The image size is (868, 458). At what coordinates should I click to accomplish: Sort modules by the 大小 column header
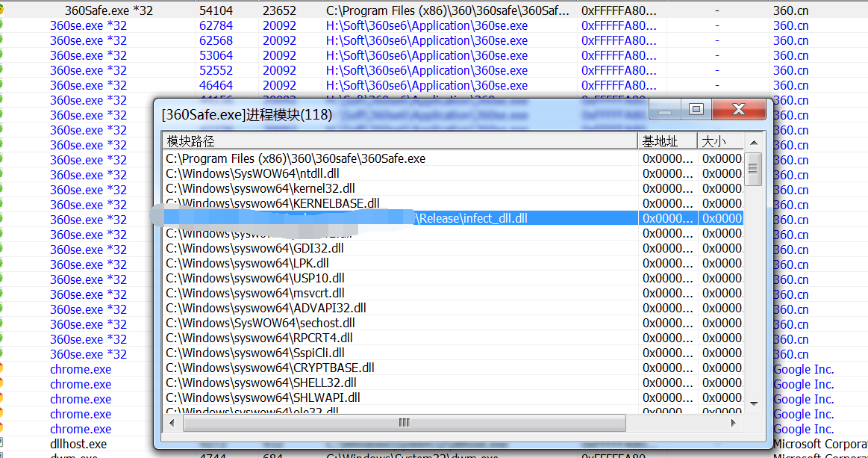pos(720,141)
